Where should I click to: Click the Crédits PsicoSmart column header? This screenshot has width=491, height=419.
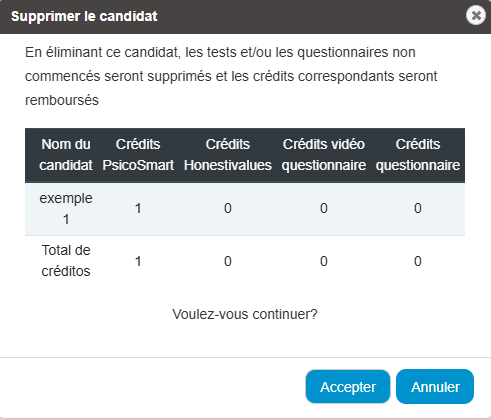click(x=138, y=155)
